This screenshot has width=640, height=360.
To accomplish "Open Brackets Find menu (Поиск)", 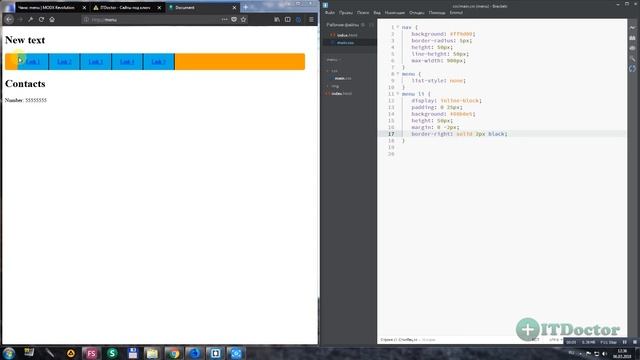I will (x=363, y=13).
